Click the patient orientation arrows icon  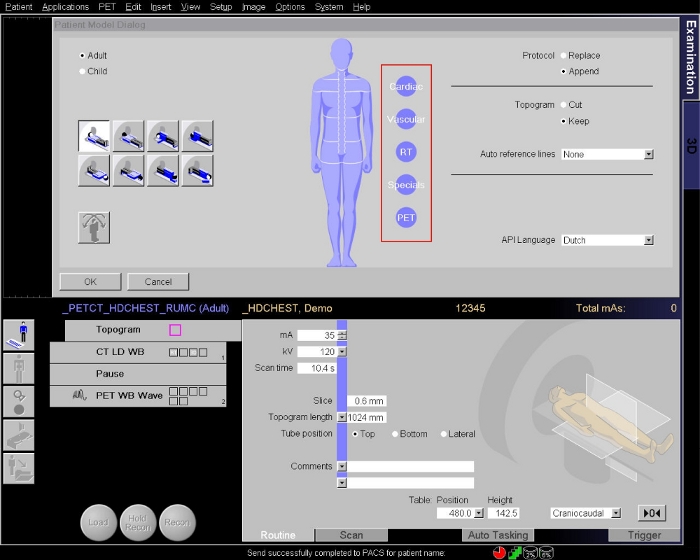[94, 227]
